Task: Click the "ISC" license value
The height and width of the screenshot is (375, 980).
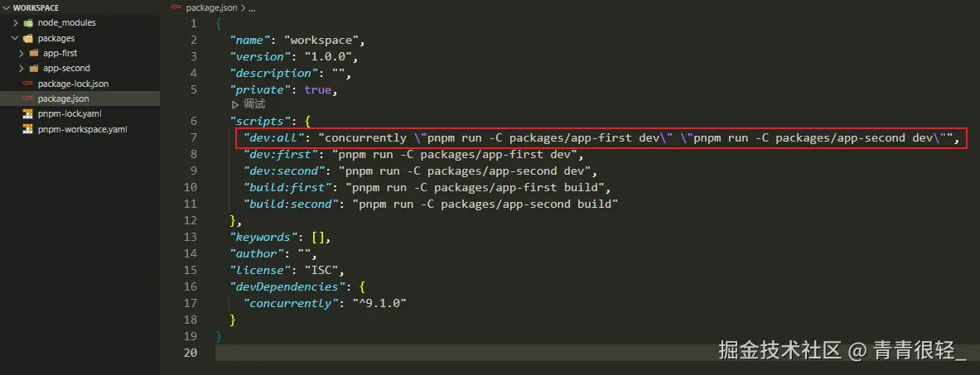Action: [321, 270]
